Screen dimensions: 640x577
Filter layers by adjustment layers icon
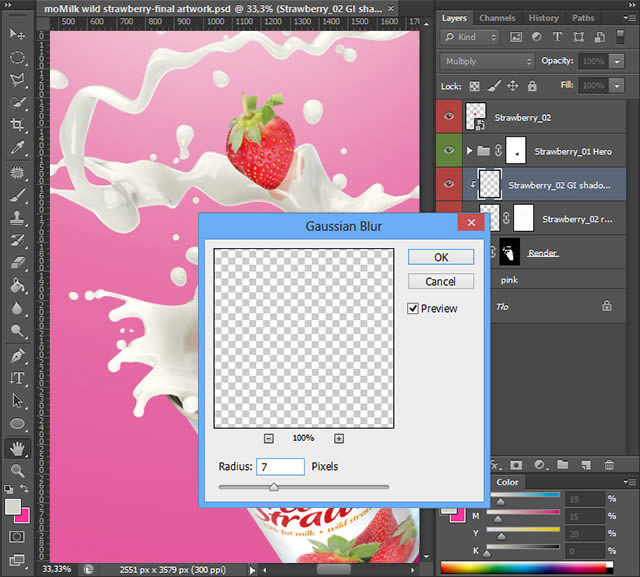pos(537,37)
